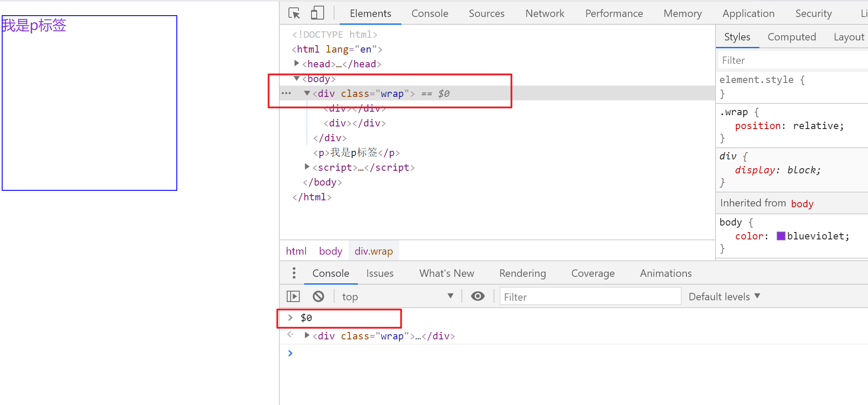
Task: Click the ellipsis beside the wrap div
Action: tap(286, 93)
